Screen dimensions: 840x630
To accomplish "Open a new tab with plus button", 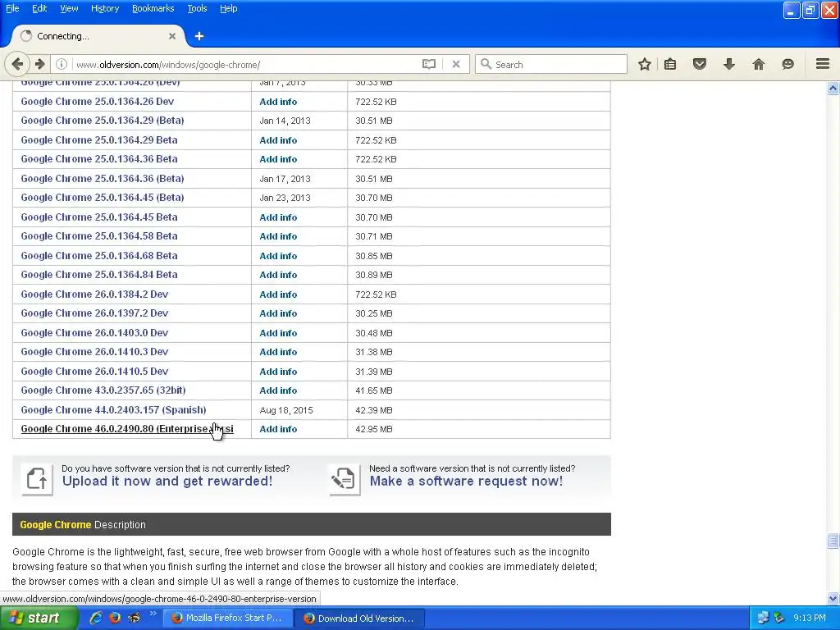I will tap(199, 36).
